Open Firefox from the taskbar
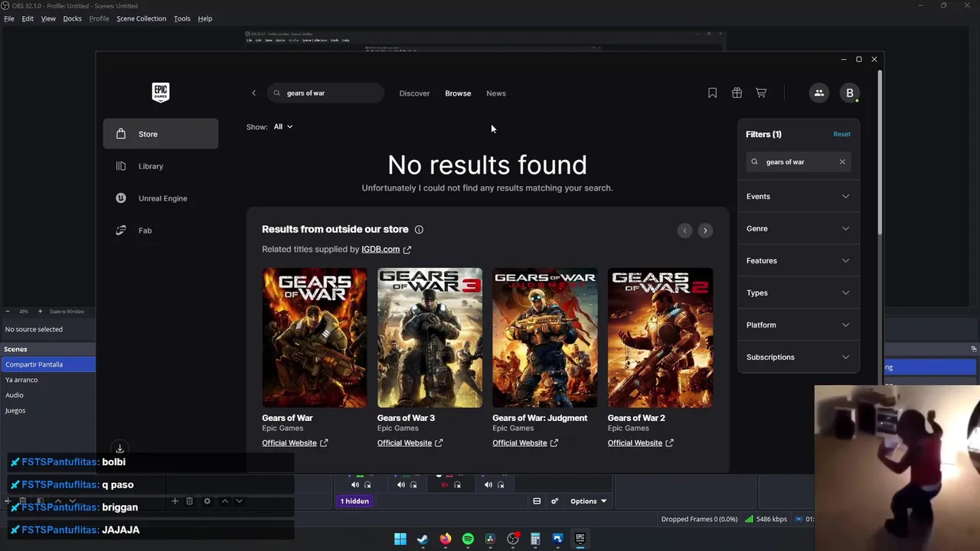 (446, 539)
